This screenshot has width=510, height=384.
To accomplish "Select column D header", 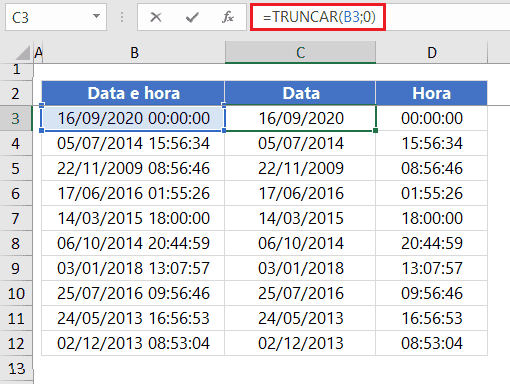I will 432,52.
